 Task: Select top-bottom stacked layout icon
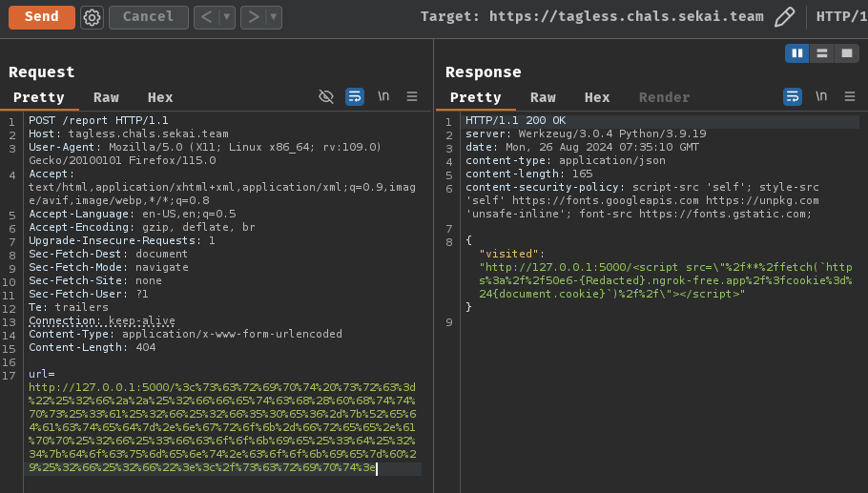click(821, 53)
